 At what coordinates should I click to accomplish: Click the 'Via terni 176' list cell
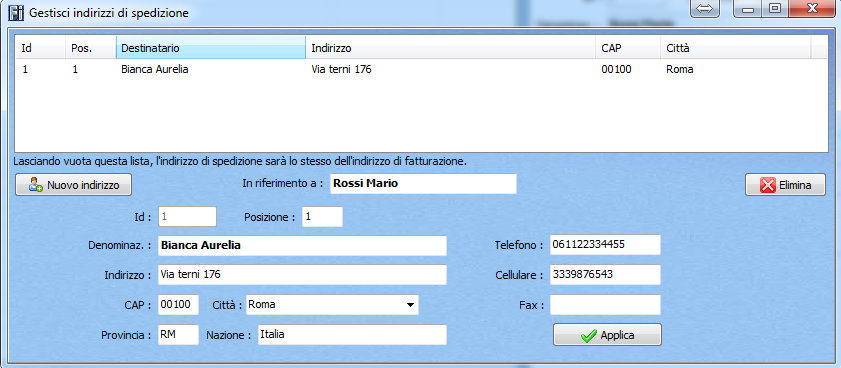click(341, 69)
